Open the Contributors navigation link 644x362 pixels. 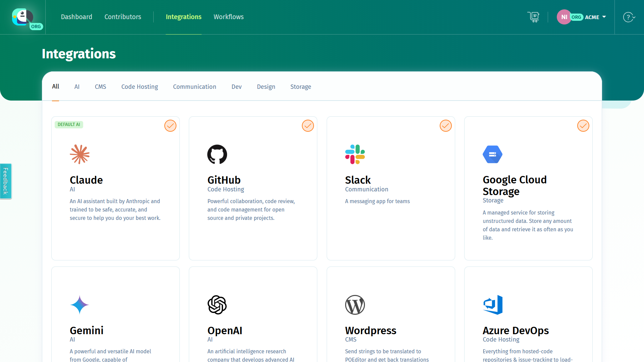click(123, 17)
